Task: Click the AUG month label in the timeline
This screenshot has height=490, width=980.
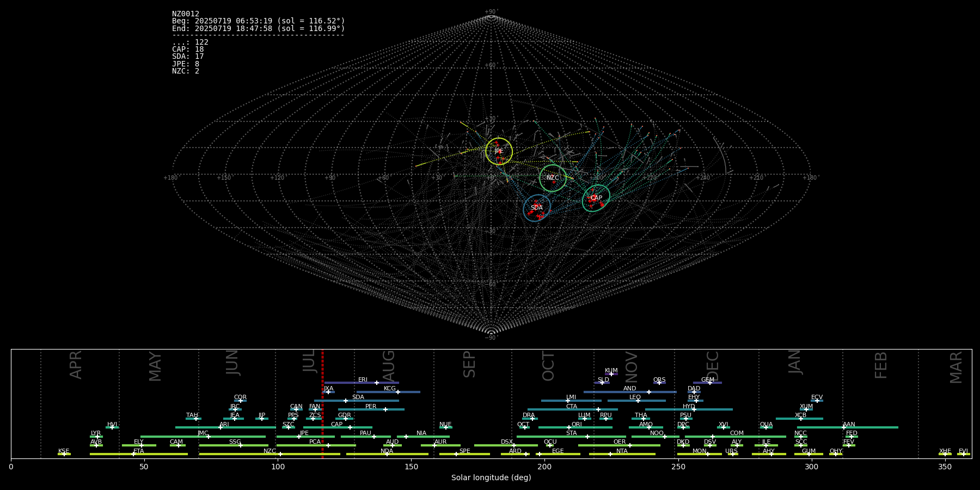Action: [x=389, y=365]
